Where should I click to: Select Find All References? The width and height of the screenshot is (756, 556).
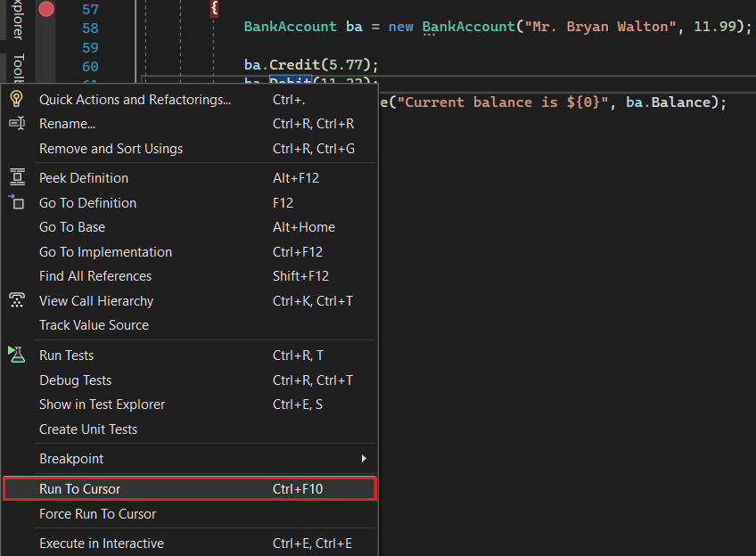(95, 276)
